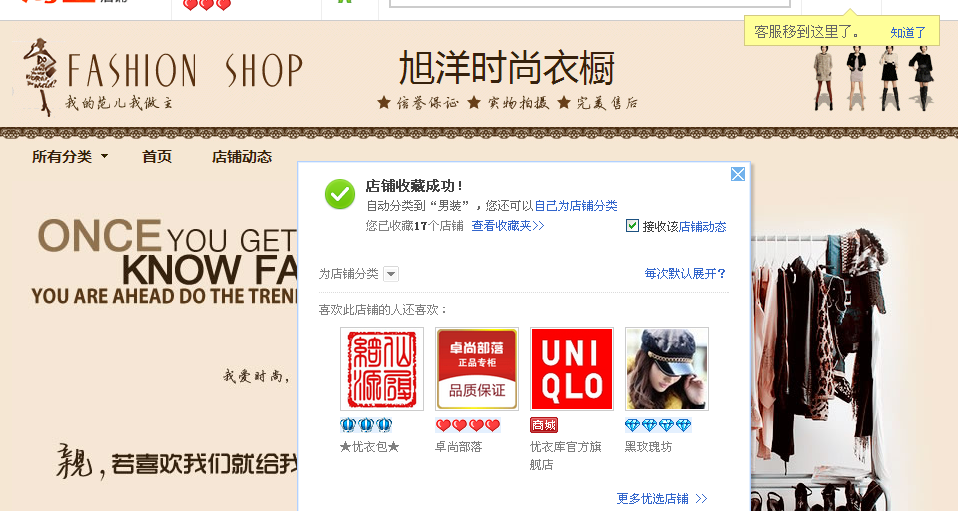Click the 查看收藏夹 link
This screenshot has height=511, width=958.
[x=508, y=226]
